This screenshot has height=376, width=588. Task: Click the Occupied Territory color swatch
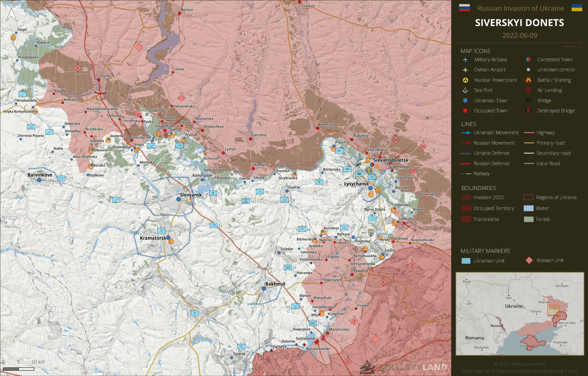(x=466, y=208)
